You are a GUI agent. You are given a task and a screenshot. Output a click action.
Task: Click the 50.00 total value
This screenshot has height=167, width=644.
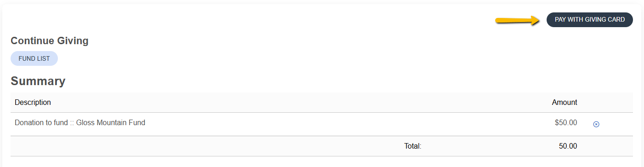coord(568,146)
